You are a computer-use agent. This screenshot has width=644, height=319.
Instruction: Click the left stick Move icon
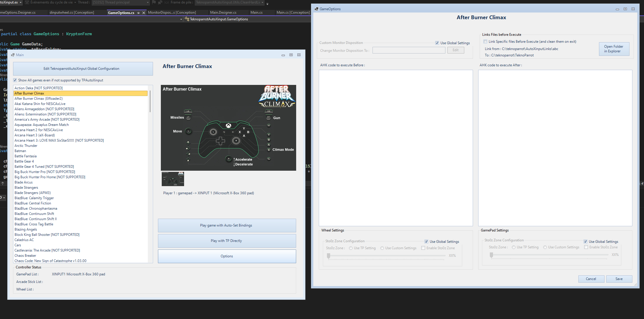[x=188, y=131]
